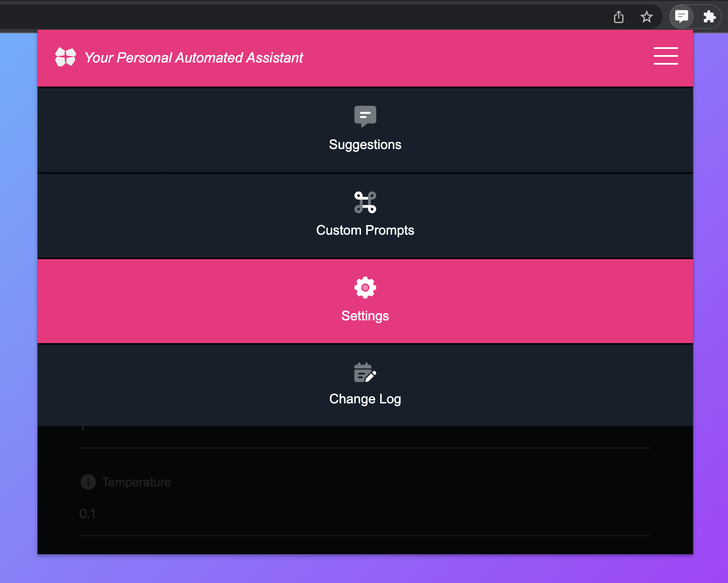The height and width of the screenshot is (583, 728).
Task: Click the 'Your Personal Automated Assistant' title
Action: click(194, 58)
